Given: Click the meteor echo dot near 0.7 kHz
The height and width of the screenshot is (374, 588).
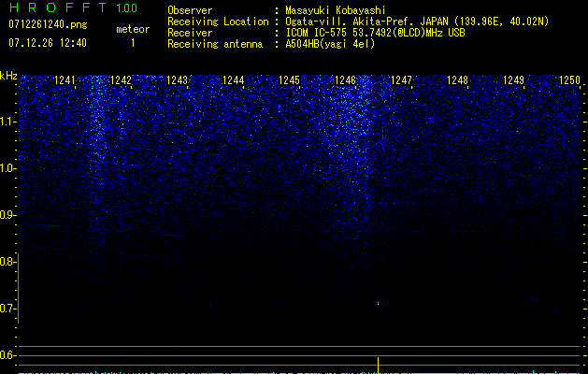Looking at the screenshot, I should point(378,302).
